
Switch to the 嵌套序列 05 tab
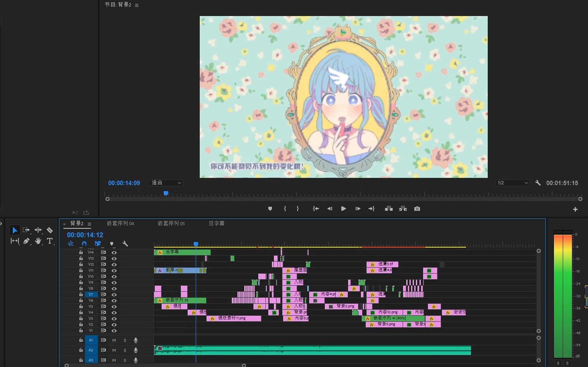[x=171, y=224]
